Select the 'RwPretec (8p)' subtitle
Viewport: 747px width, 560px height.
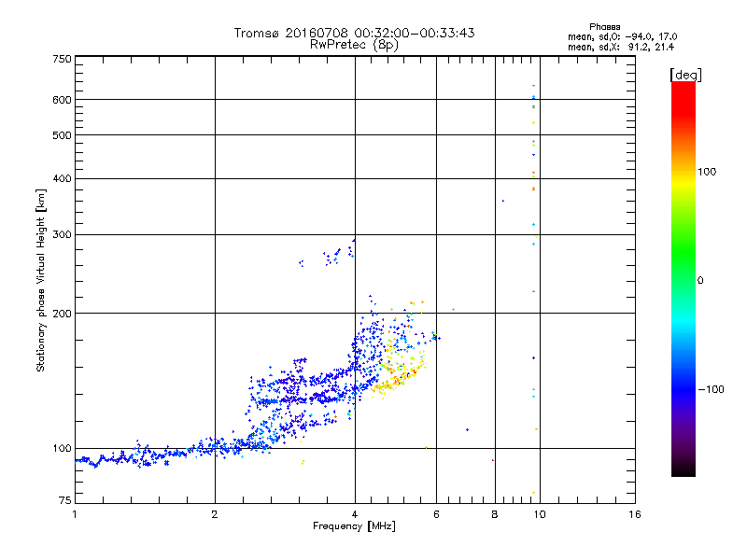pyautogui.click(x=354, y=45)
